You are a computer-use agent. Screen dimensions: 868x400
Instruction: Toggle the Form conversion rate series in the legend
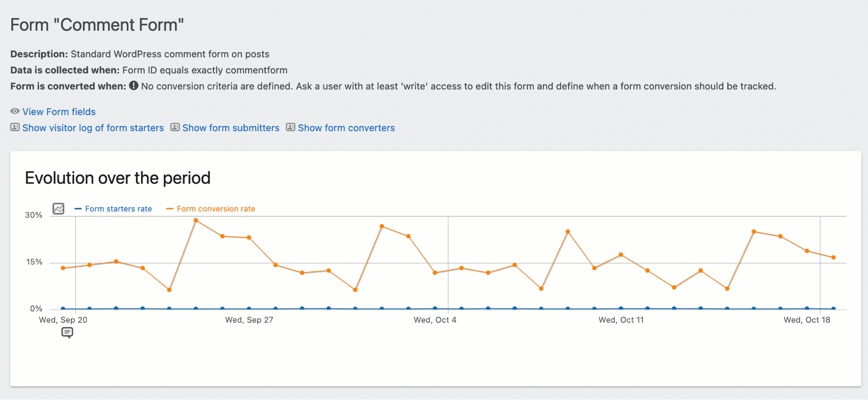216,208
